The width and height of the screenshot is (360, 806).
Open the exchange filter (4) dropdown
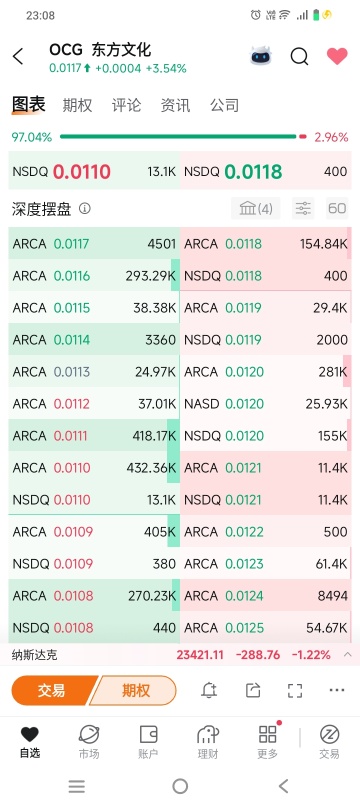pos(256,208)
